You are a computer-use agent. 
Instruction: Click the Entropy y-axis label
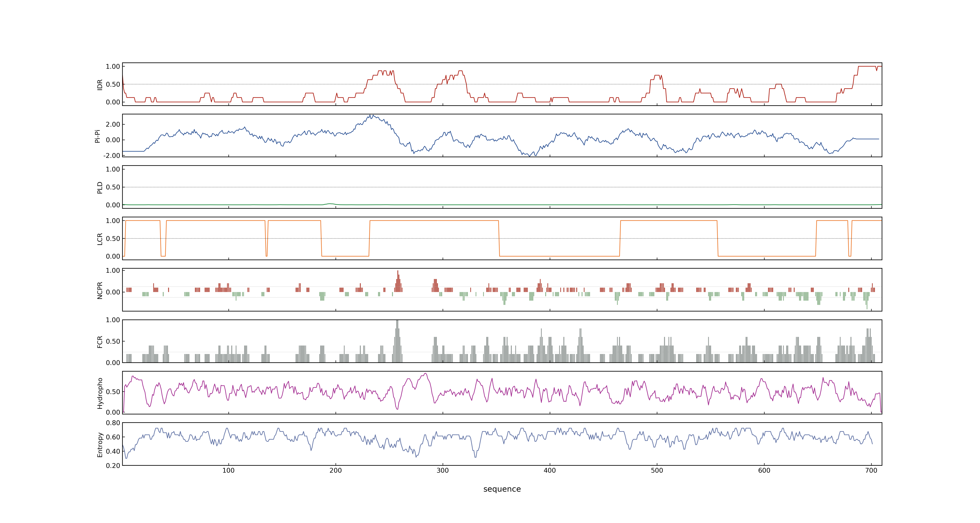tap(100, 444)
